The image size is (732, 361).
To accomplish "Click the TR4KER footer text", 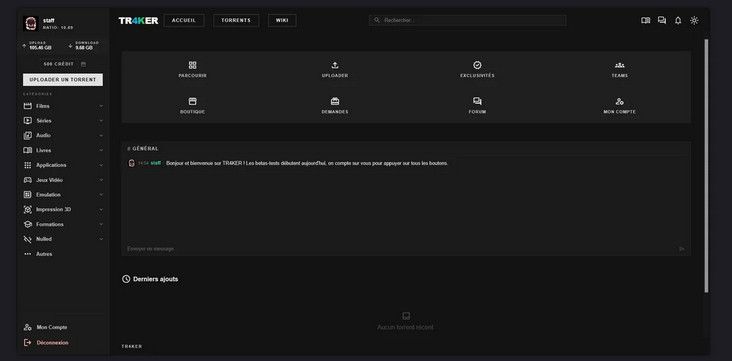I will 132,347.
